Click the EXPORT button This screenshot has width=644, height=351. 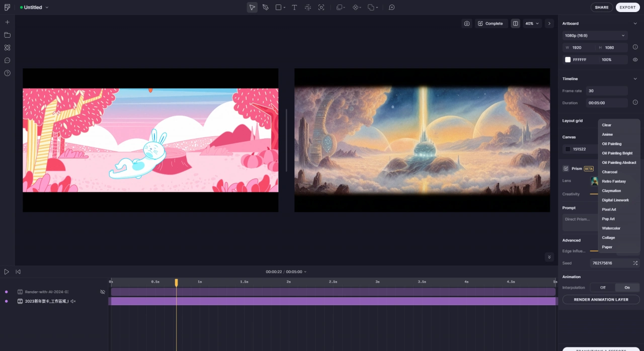627,8
